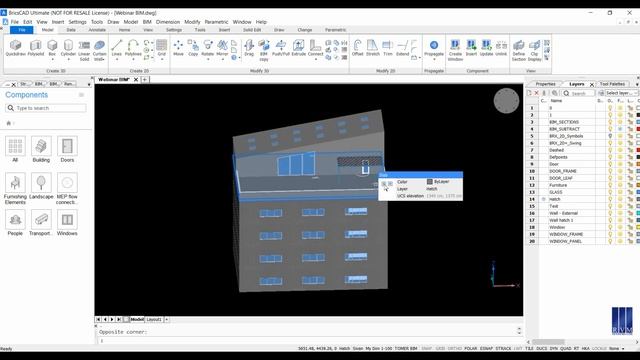Click the blue File button
640x360 pixels.
tap(22, 30)
